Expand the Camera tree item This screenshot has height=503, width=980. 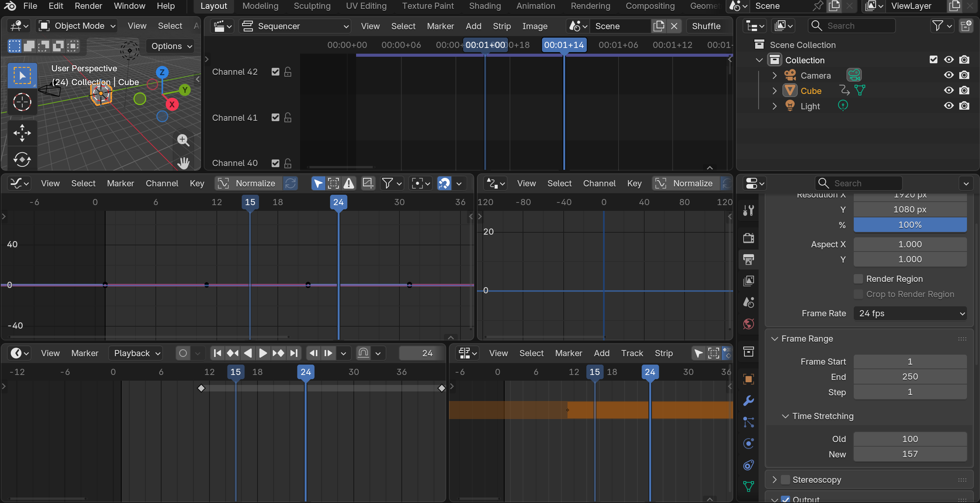coord(774,76)
